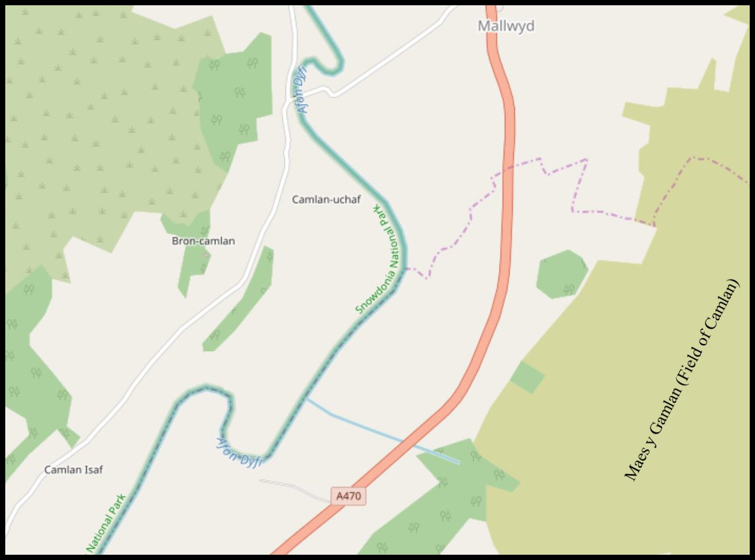The image size is (755, 560).
Task: Click the Bron-camlan place label
Action: click(203, 241)
